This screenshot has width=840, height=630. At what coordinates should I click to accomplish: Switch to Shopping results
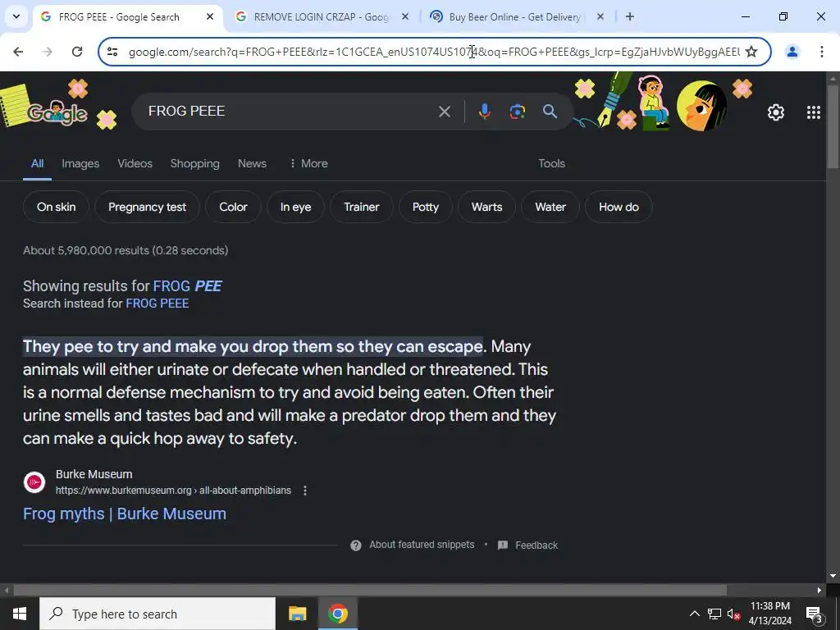point(195,163)
